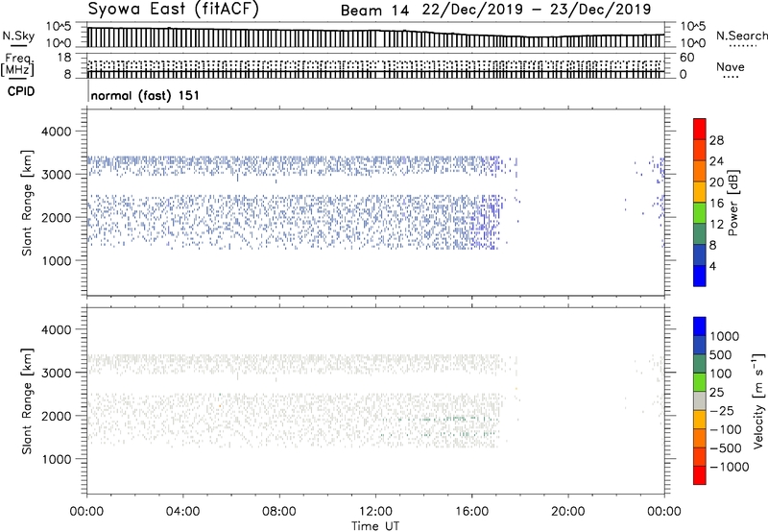Click the 'N.Search' legend label
This screenshot has height=532, width=768.
[x=741, y=36]
